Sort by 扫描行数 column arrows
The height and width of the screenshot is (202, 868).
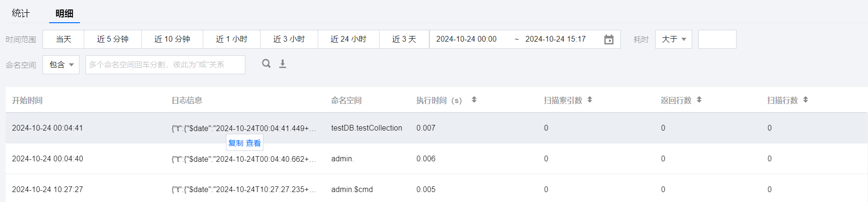click(x=806, y=100)
